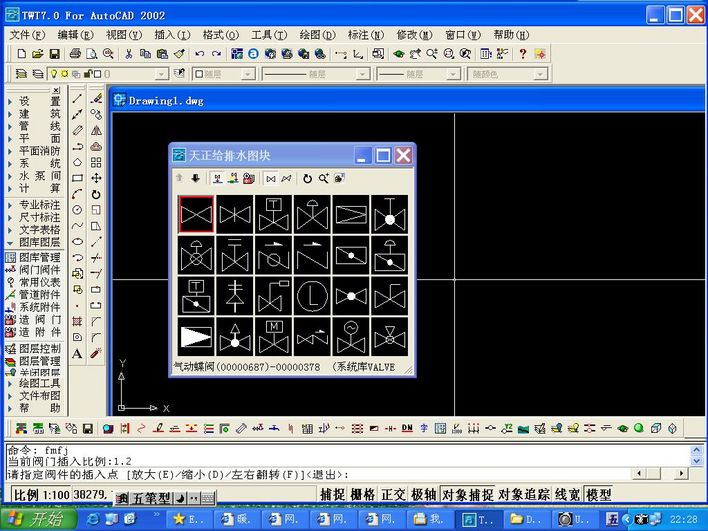Open the 文件 menu
708x531 pixels.
coord(28,35)
